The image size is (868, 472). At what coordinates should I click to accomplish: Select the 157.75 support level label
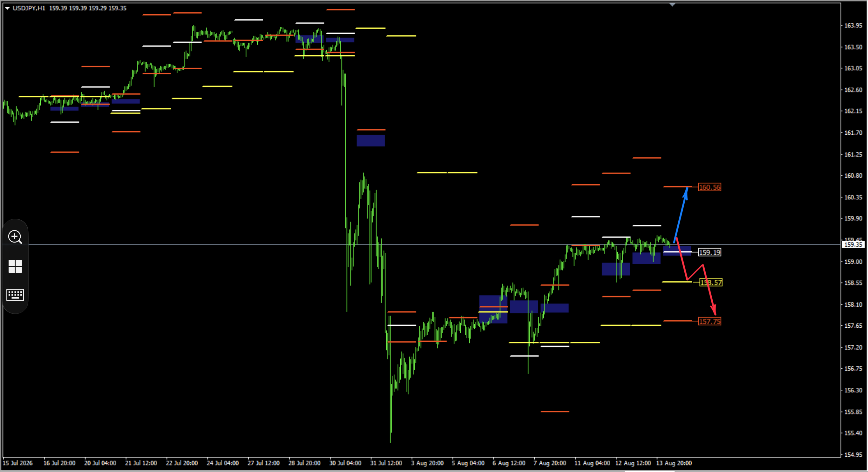(x=710, y=321)
